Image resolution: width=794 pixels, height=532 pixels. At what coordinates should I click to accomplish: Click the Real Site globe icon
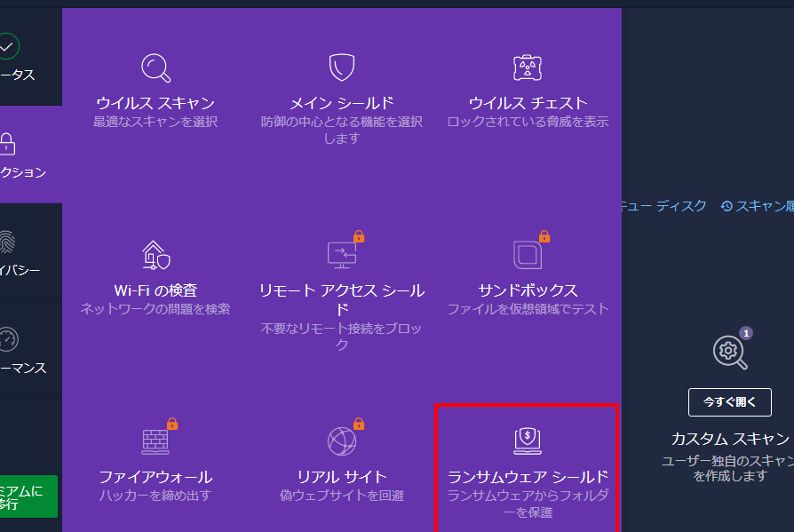pyautogui.click(x=342, y=441)
